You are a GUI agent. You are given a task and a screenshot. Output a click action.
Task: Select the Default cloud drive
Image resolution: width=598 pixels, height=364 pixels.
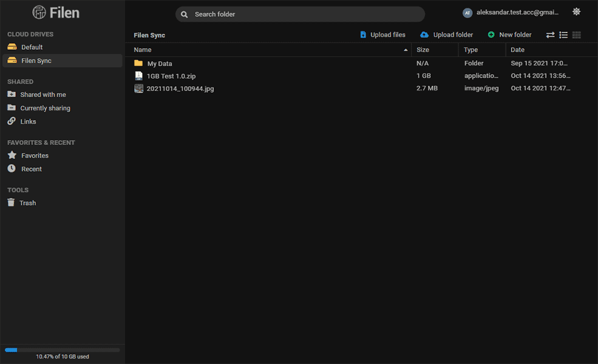32,47
